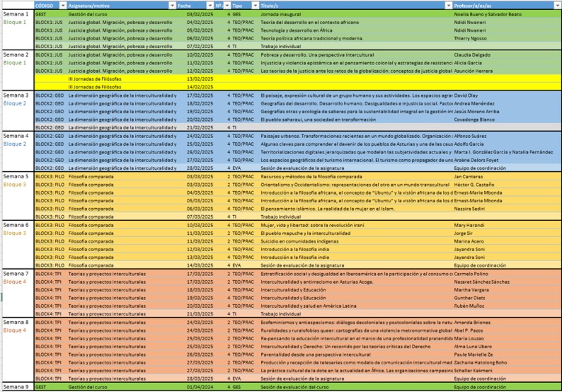Select the Semana 1 label cell

pyautogui.click(x=16, y=14)
